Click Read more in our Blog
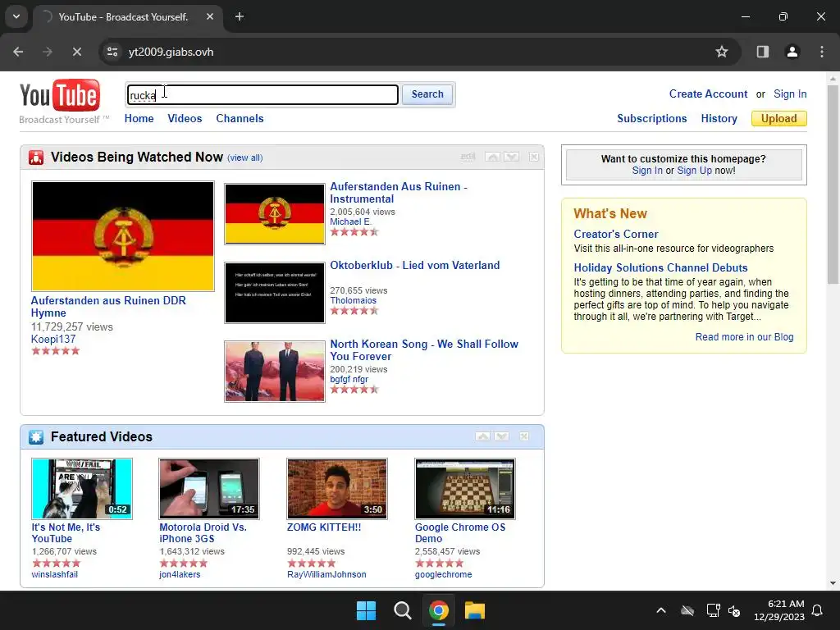Image resolution: width=840 pixels, height=630 pixels. tap(744, 337)
